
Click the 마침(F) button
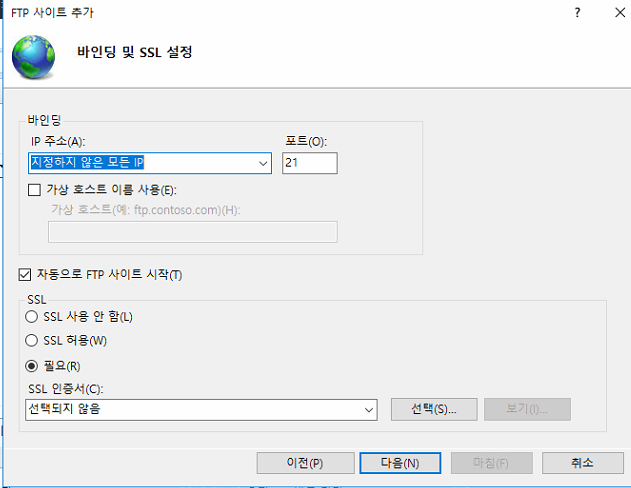pos(491,463)
